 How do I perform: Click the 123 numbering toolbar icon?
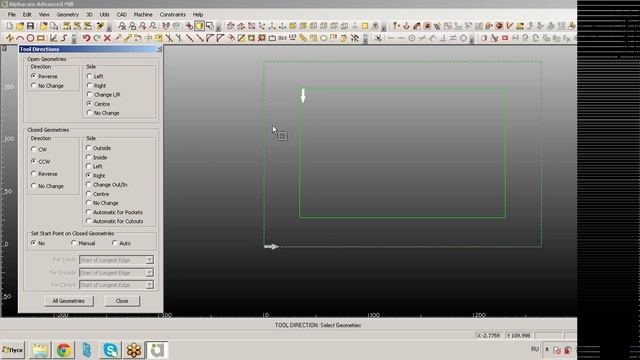click(x=292, y=38)
